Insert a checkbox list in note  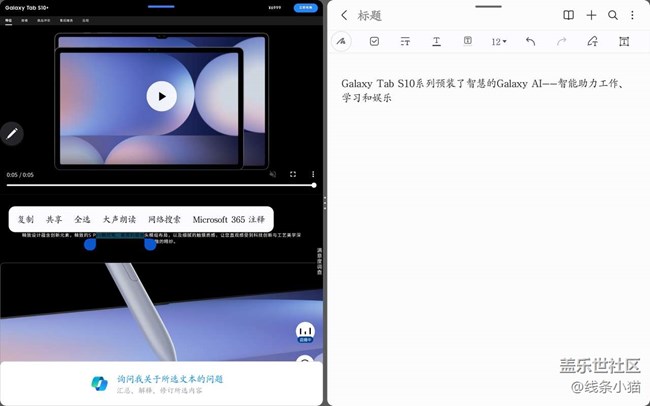pos(374,41)
